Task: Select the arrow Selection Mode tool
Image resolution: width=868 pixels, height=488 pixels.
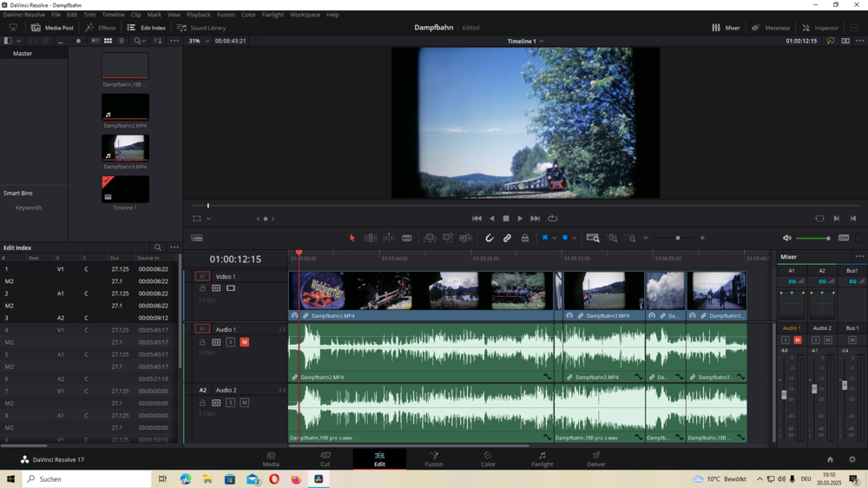Action: [x=352, y=238]
